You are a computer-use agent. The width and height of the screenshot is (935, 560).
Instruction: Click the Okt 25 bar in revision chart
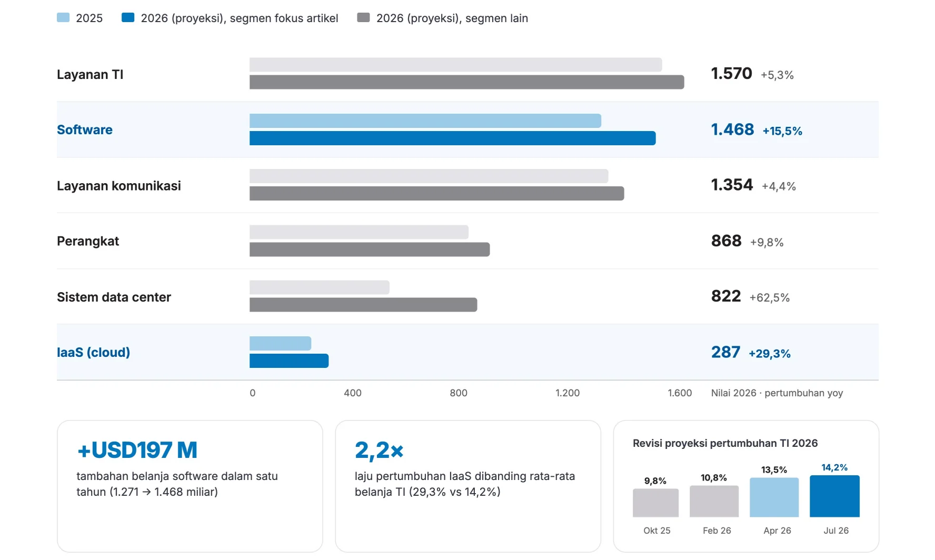(655, 503)
